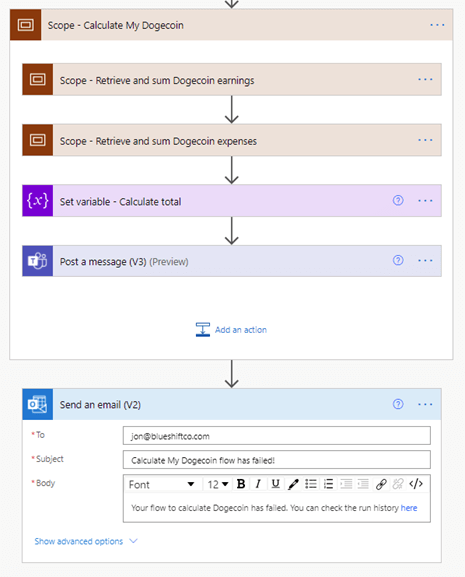Image resolution: width=465 pixels, height=577 pixels.
Task: Click the remove link (unlink) icon
Action: click(398, 484)
